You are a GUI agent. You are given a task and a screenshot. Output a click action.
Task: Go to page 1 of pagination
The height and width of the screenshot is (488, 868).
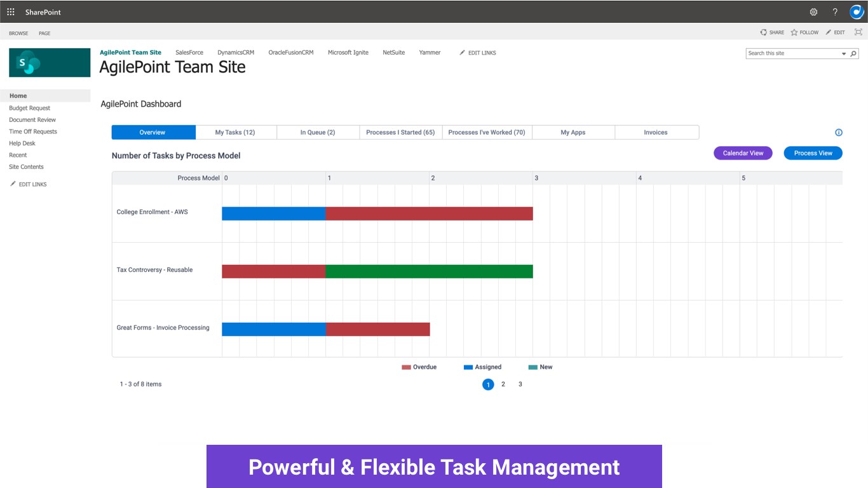(488, 384)
